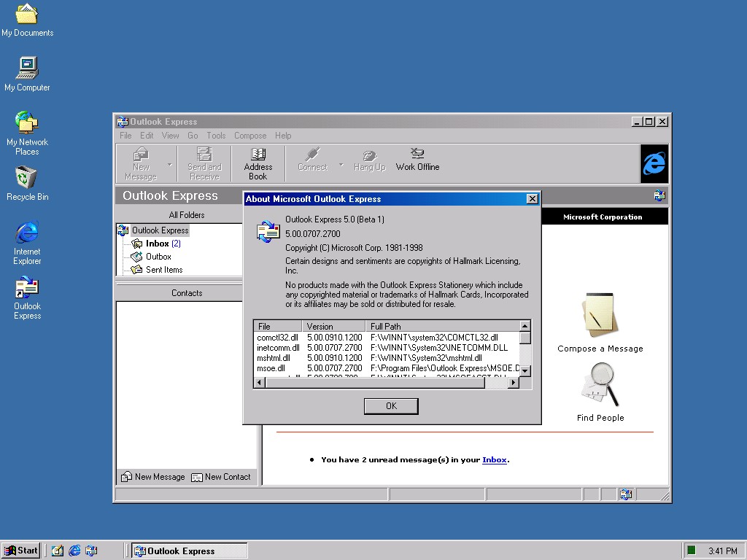Launch Internet Explorer from quick launch

click(74, 551)
